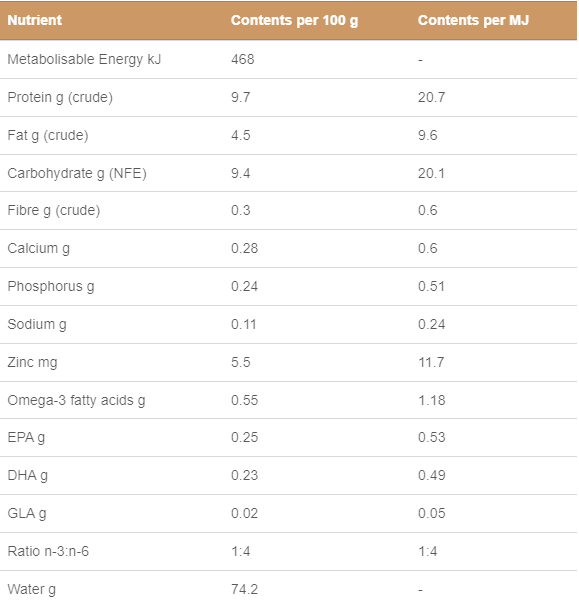Click the Ratio n-3:n-6 label
The height and width of the screenshot is (600, 579).
(x=48, y=551)
